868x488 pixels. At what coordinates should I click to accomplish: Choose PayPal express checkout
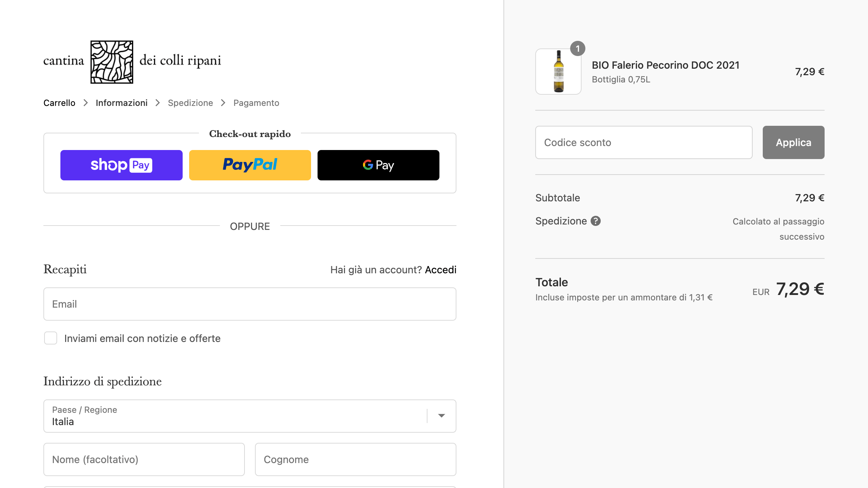tap(250, 165)
